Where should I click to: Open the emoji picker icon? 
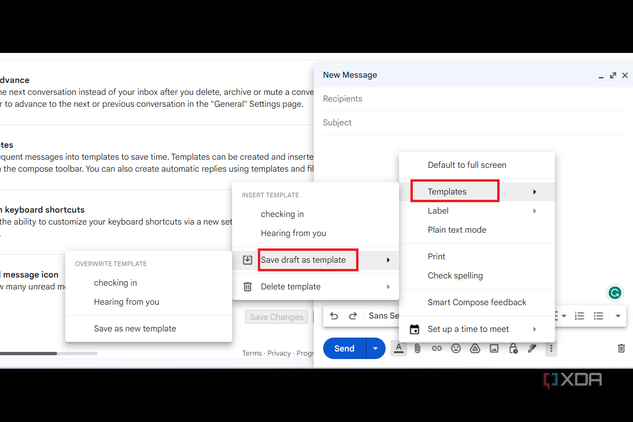[456, 348]
